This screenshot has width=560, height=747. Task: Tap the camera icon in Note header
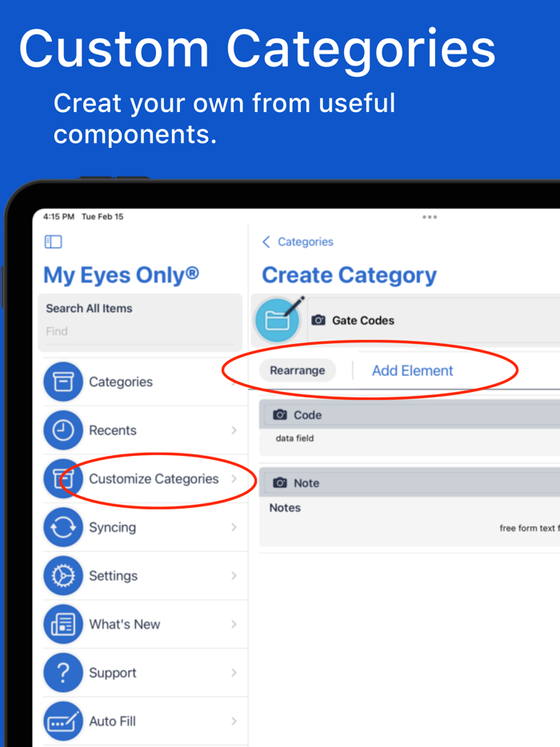(x=280, y=483)
